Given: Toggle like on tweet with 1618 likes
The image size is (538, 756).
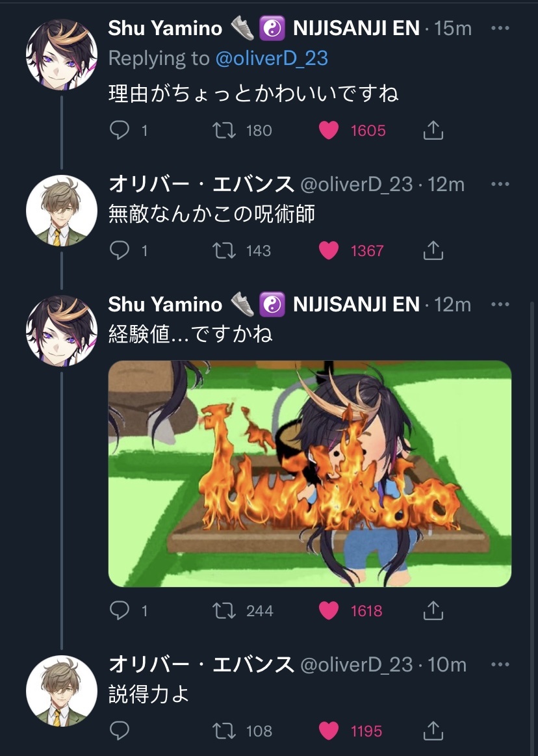Looking at the screenshot, I should coord(329,610).
